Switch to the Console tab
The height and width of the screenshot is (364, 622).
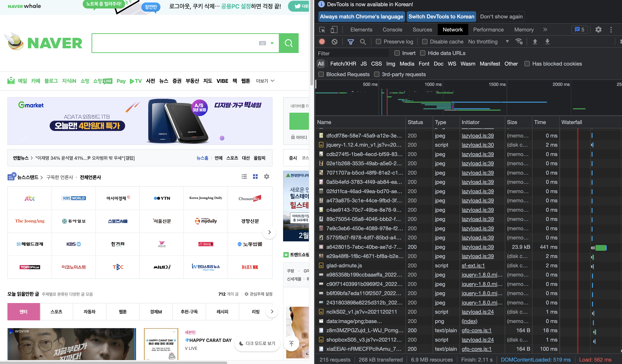(392, 30)
